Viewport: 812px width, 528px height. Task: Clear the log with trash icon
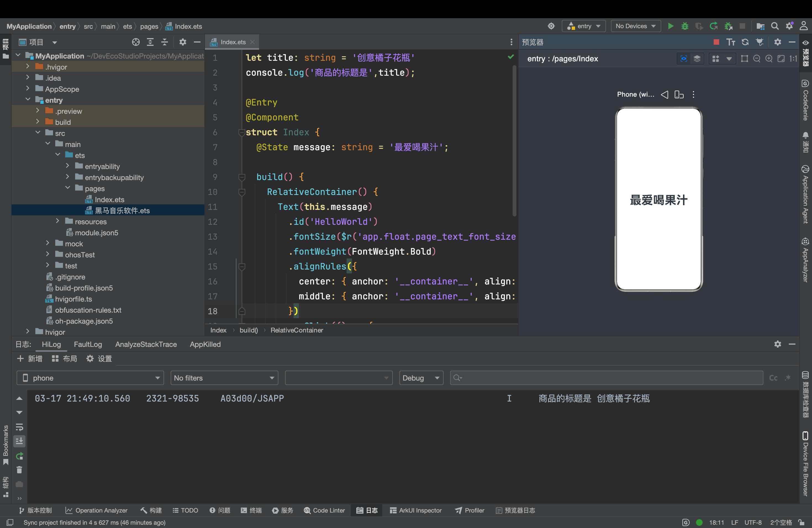click(19, 470)
